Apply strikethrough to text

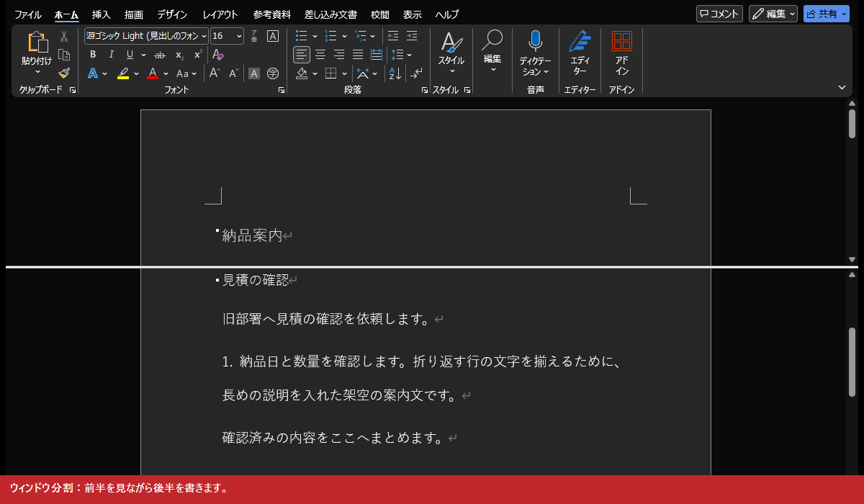tap(160, 55)
